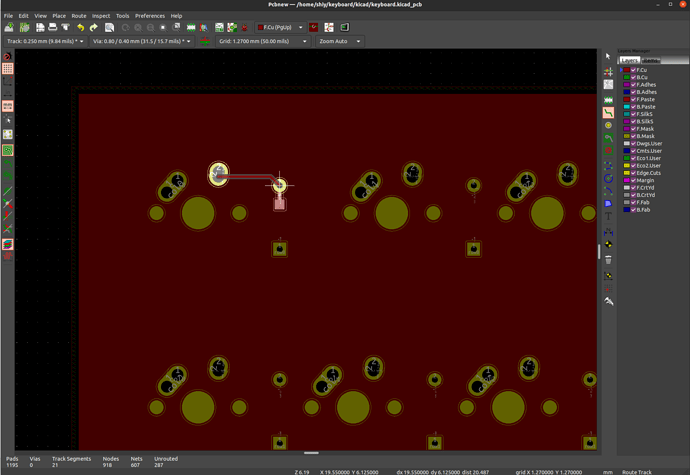Open the Edit menu
Viewport: 690px width, 475px height.
point(23,16)
